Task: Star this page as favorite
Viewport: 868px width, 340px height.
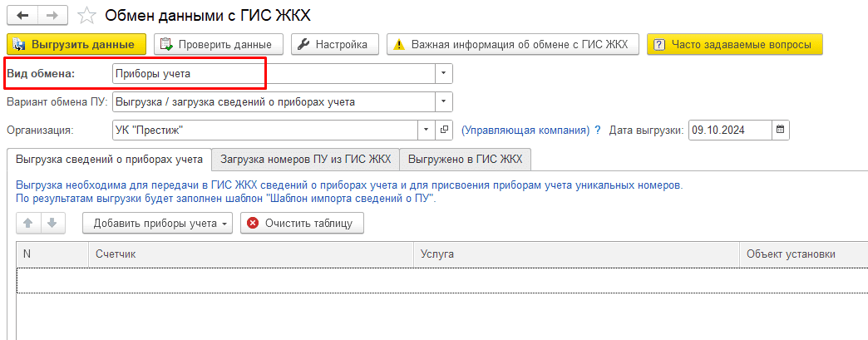Action: (85, 15)
